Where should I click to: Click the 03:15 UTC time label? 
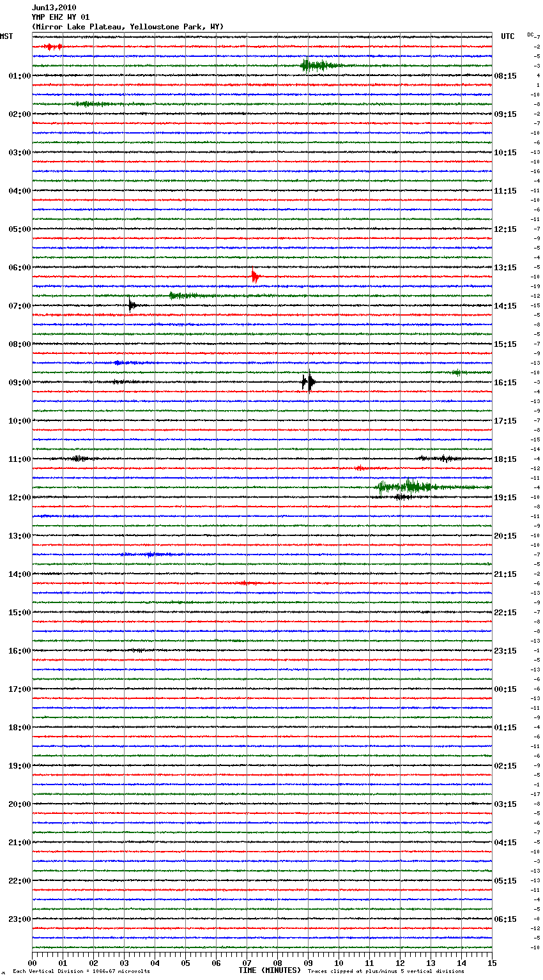coord(505,804)
